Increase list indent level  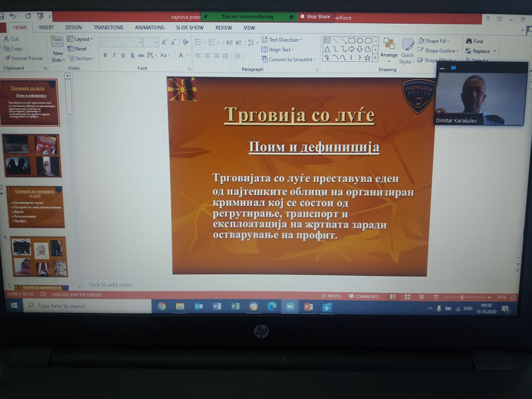(239, 43)
